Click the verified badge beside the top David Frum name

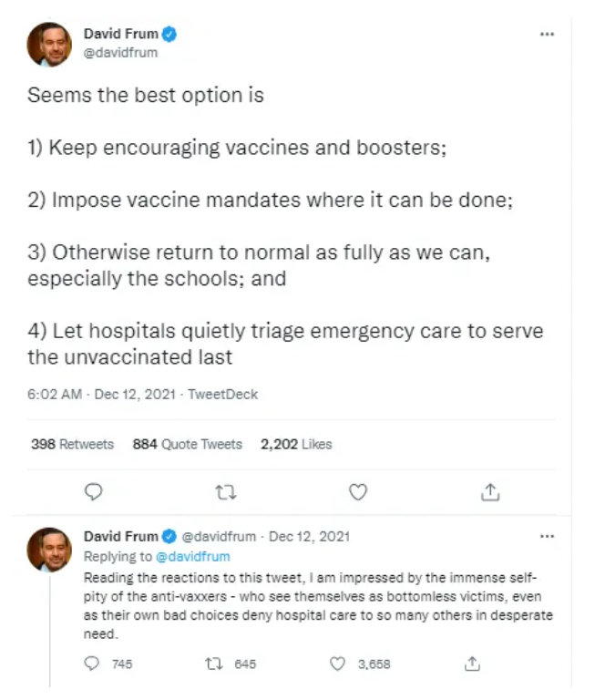pos(169,35)
